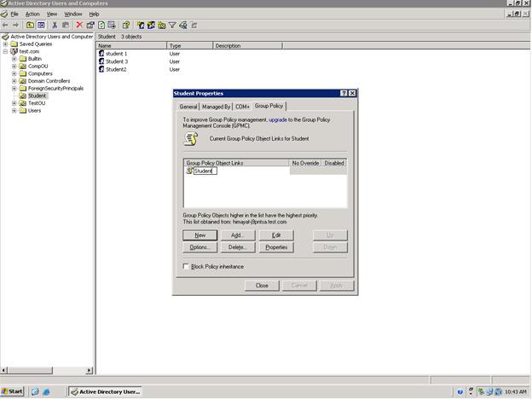This screenshot has height=400, width=532.
Task: Click the Close button in dialog
Action: tap(262, 286)
